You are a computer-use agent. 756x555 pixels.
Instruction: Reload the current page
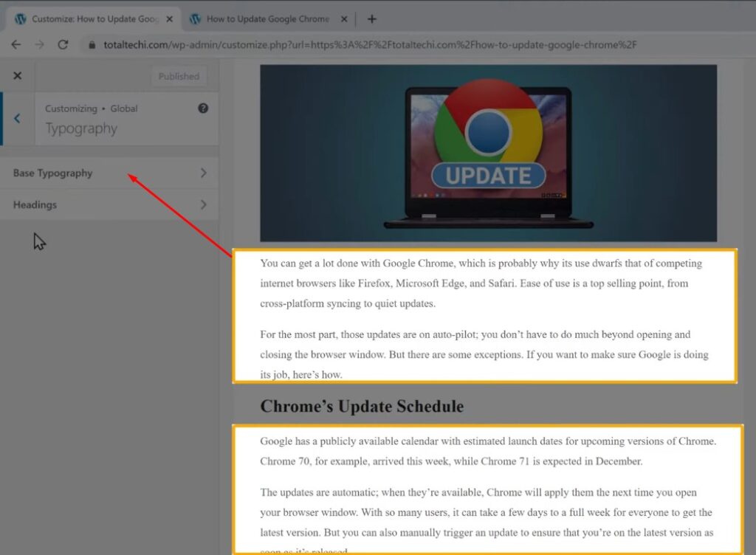(x=62, y=45)
